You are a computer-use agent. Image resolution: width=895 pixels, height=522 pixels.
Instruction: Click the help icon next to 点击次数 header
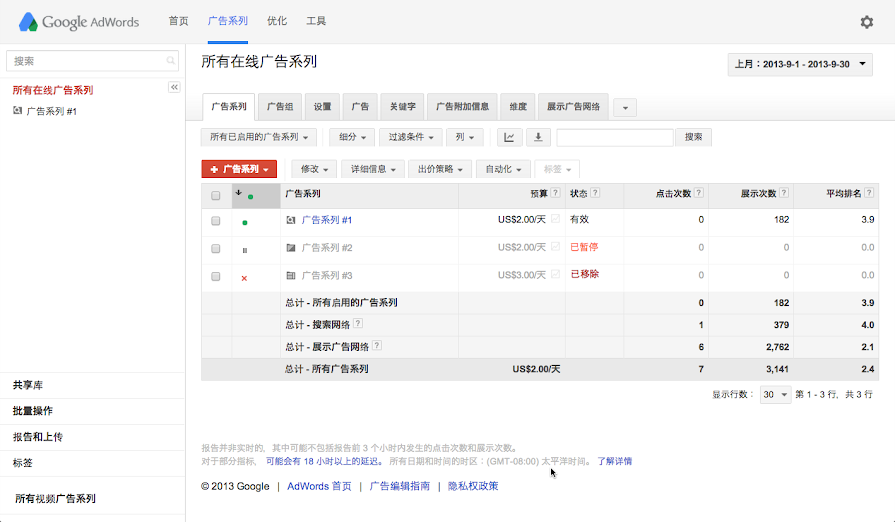699,193
